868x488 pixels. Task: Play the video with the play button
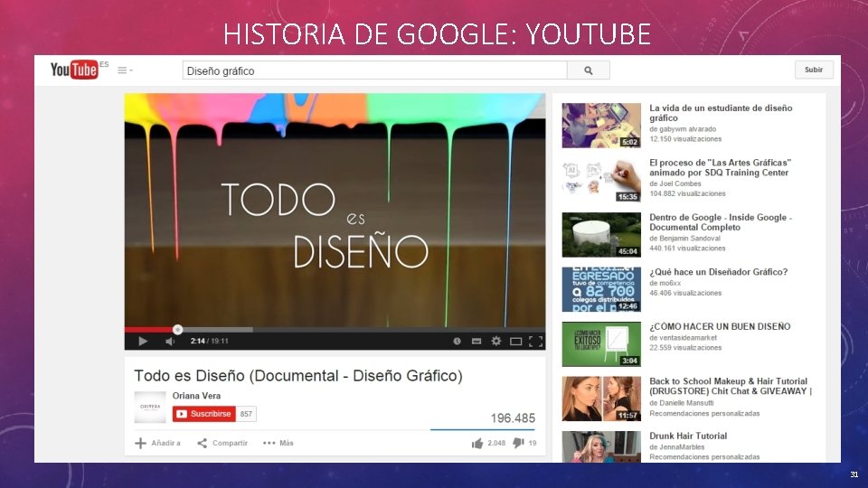click(143, 341)
